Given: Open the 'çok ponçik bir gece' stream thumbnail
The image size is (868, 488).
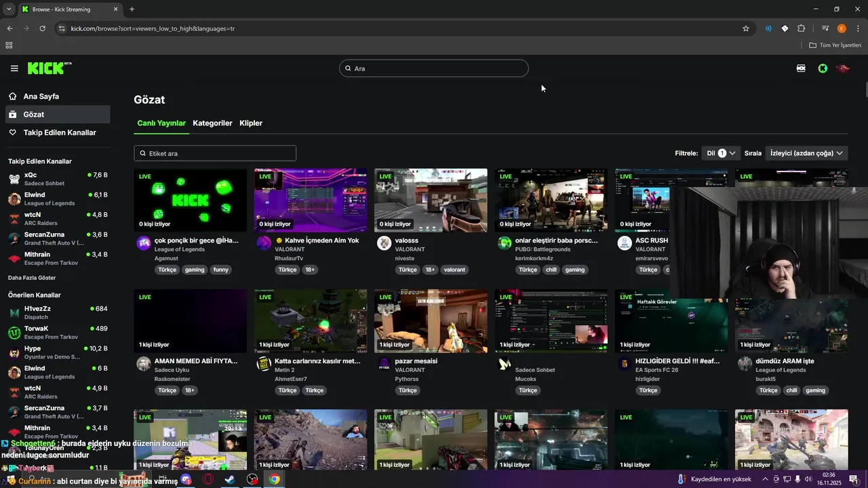Looking at the screenshot, I should 191,201.
